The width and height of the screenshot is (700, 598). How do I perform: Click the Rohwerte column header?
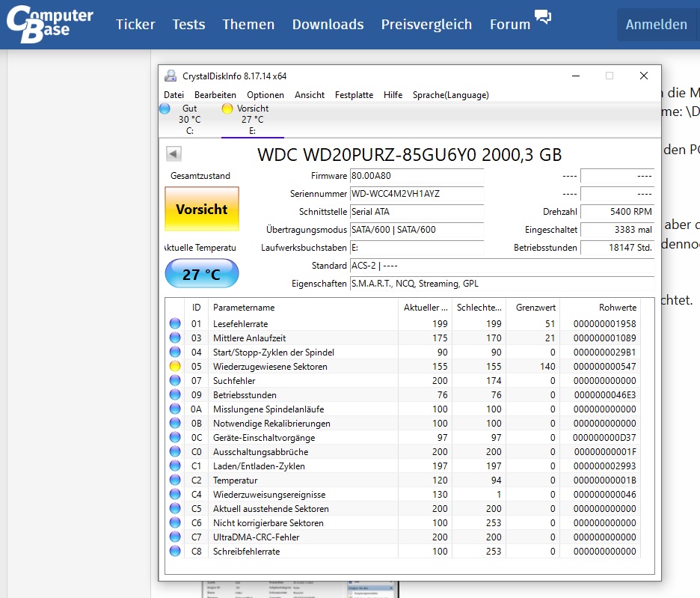601,308
